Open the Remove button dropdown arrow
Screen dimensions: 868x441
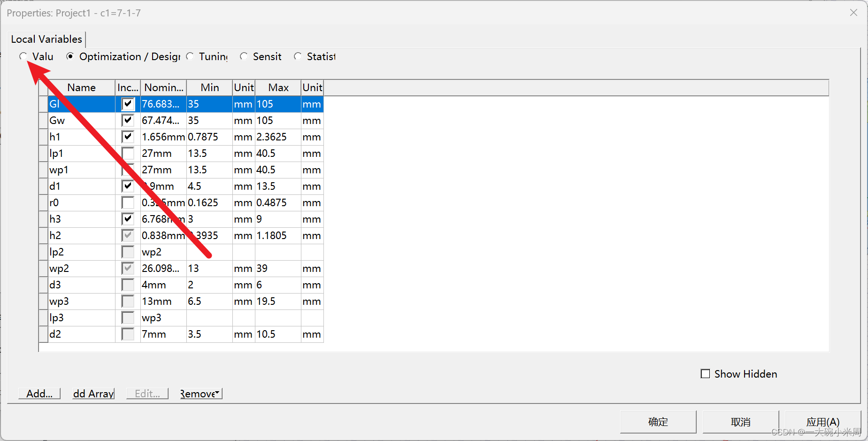click(x=217, y=394)
